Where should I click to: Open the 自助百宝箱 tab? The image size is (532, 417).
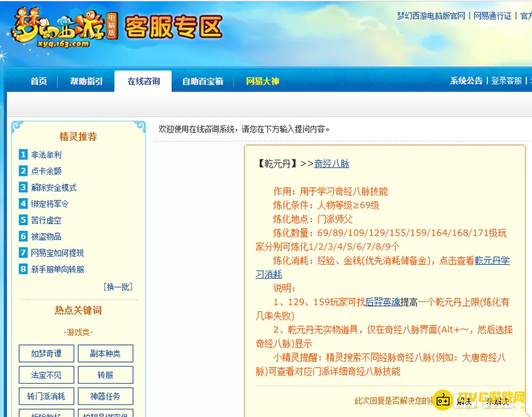(203, 81)
